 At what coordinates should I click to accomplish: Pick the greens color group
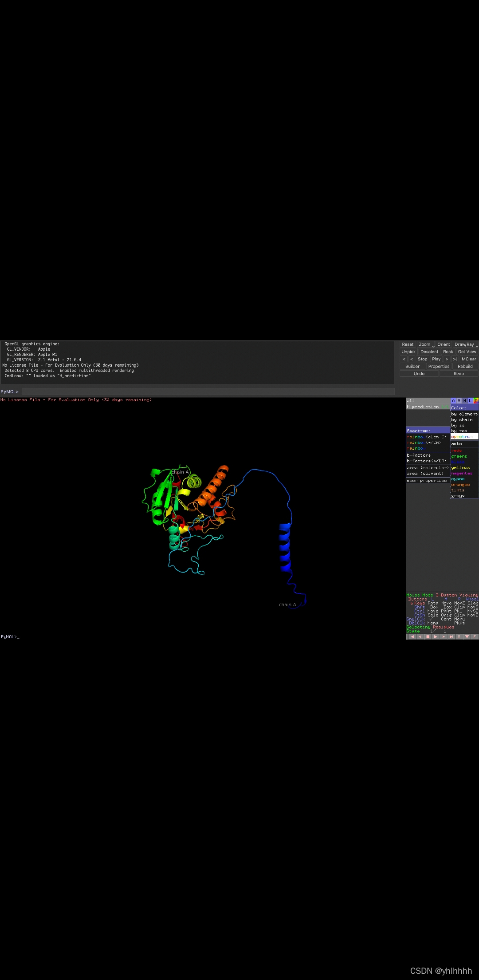click(x=464, y=456)
